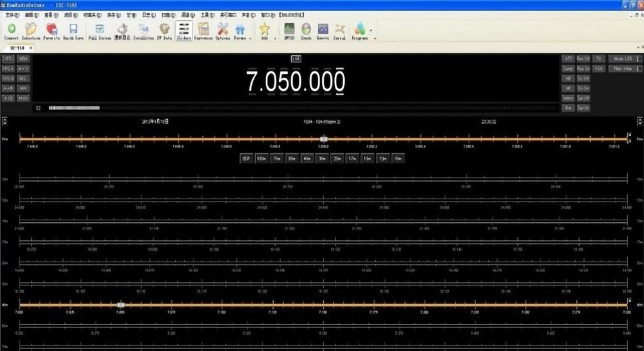Click the Connect toolbar icon

pyautogui.click(x=12, y=30)
